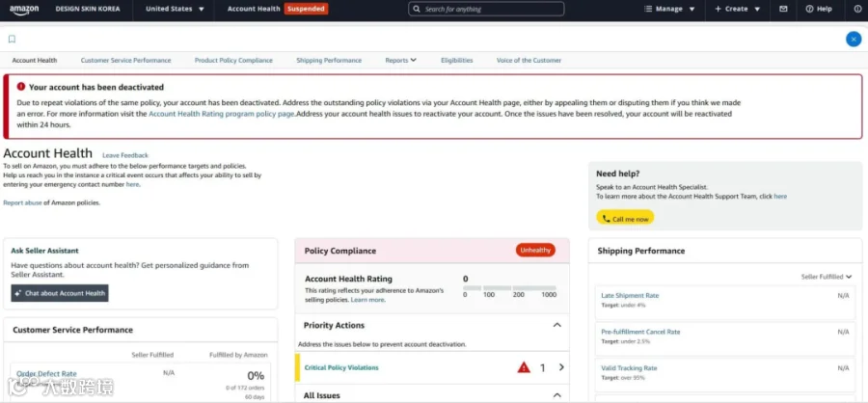
Task: Open the Manage menu
Action: pyautogui.click(x=670, y=9)
